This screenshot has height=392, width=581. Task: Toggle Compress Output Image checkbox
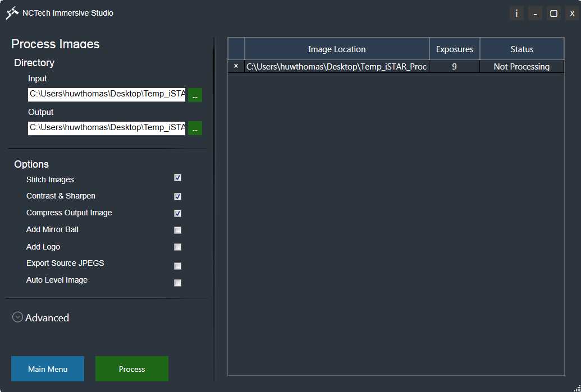coord(177,214)
